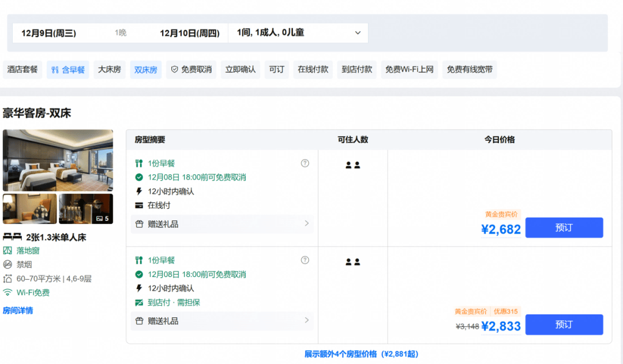
Task: Click the room area size icon
Action: pyautogui.click(x=7, y=279)
